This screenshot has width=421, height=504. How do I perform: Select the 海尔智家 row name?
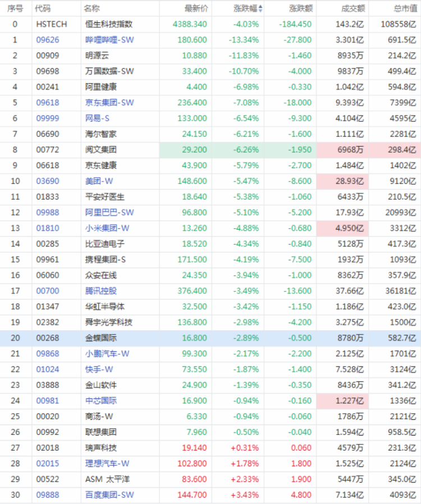point(101,134)
